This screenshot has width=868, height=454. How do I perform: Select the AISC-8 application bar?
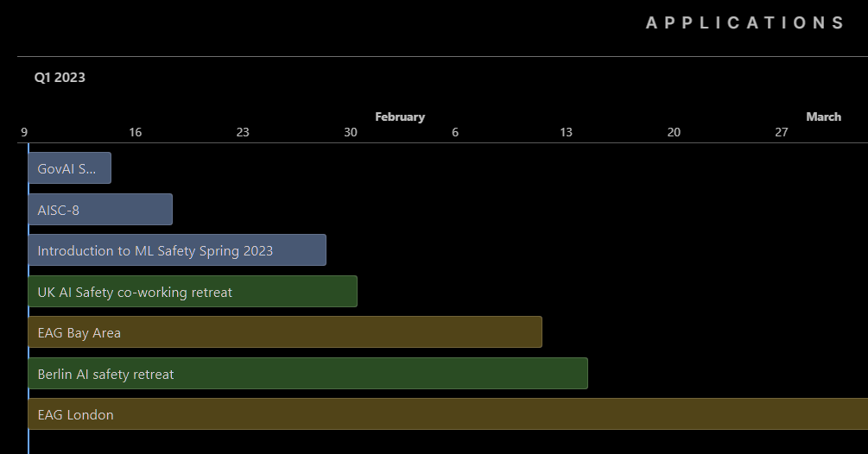click(x=99, y=210)
